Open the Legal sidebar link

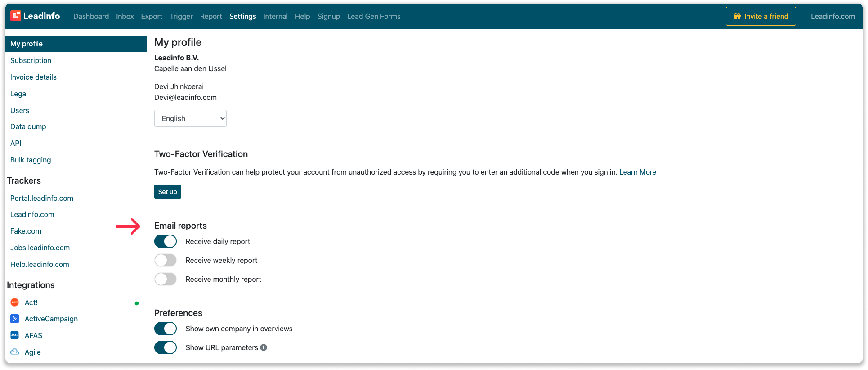19,94
